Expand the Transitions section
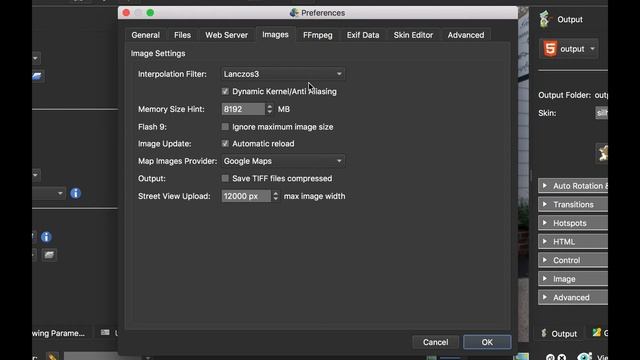 pos(573,204)
